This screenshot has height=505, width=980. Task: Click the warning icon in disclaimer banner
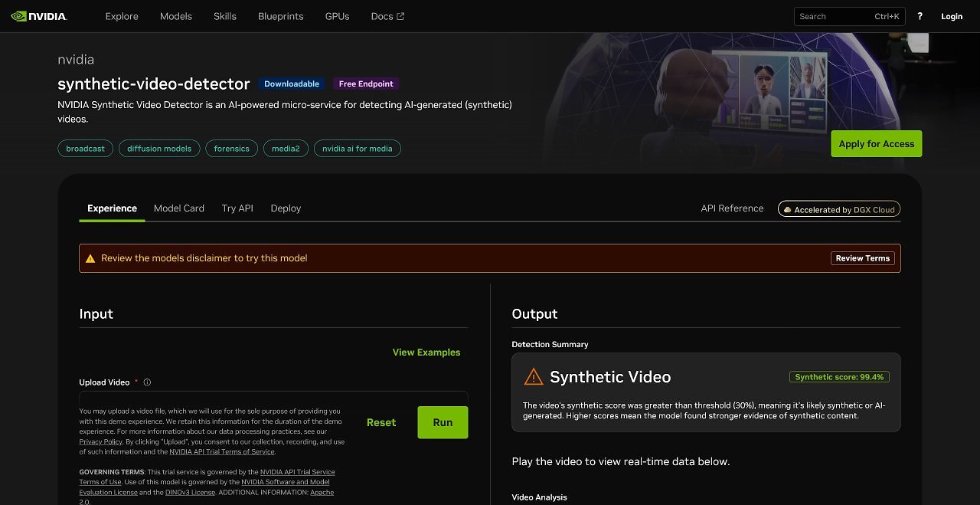[x=90, y=258]
